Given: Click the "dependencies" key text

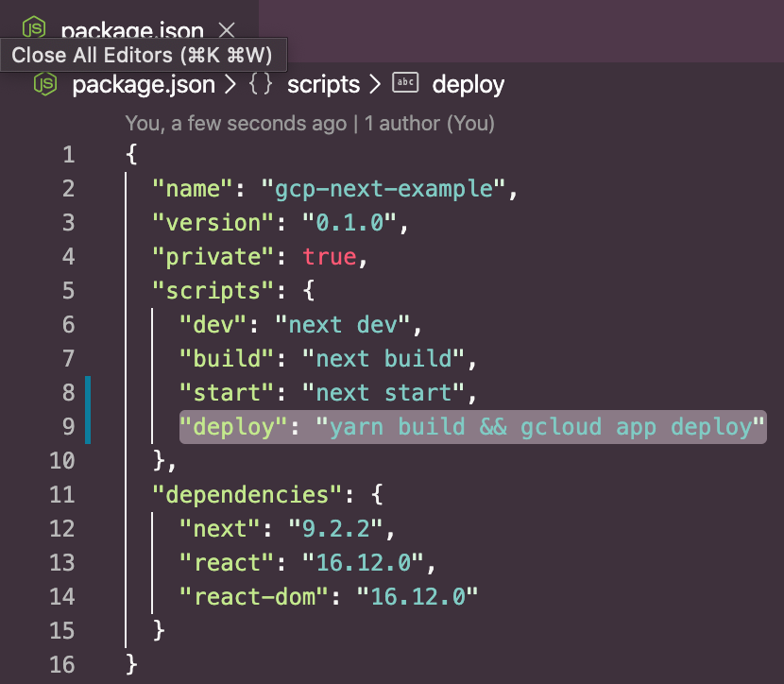Looking at the screenshot, I should pos(247,495).
